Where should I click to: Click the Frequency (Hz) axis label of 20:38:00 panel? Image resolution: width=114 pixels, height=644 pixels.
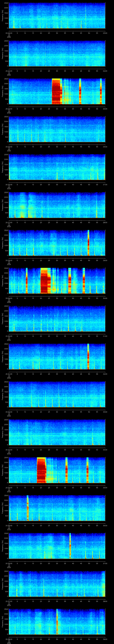point(3,622)
